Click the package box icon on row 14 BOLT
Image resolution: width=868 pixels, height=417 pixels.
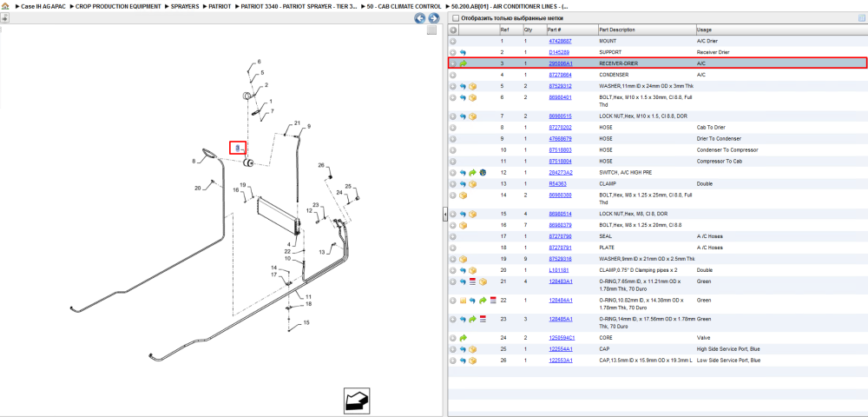463,195
